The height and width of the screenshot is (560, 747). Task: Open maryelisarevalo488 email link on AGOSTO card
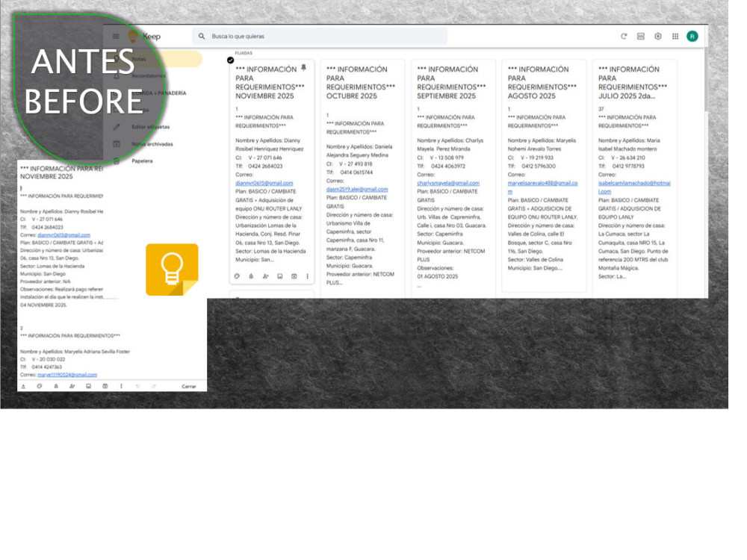tap(542, 187)
